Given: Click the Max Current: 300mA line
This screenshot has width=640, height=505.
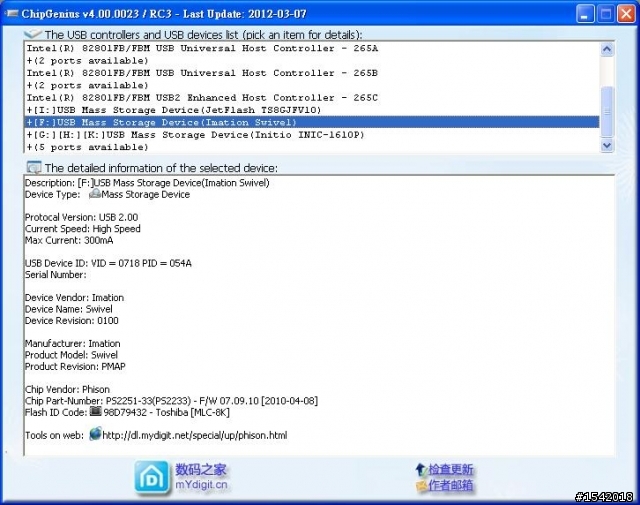Looking at the screenshot, I should 69,240.
